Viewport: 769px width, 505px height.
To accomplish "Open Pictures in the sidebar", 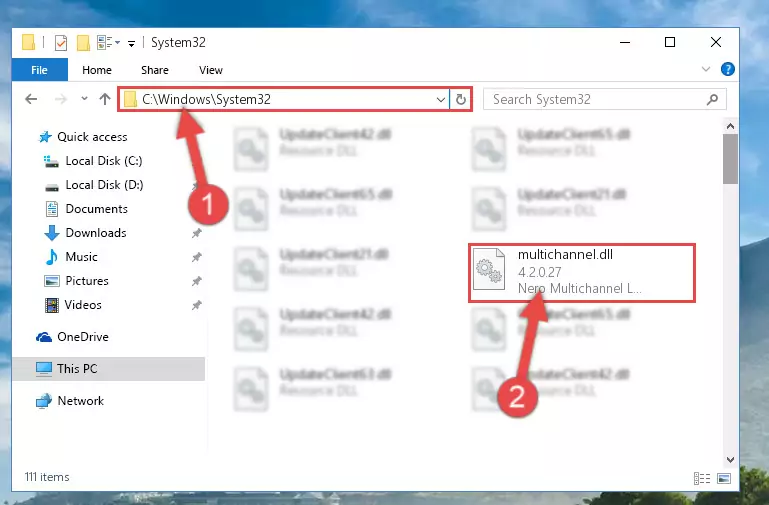I will click(87, 281).
